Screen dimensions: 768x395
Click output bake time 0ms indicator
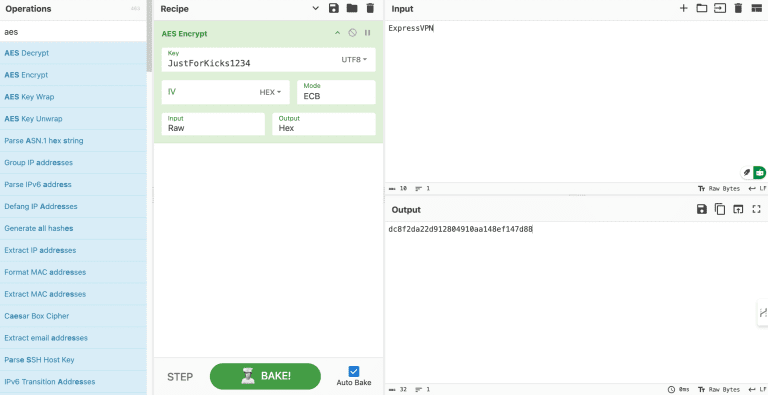678,390
